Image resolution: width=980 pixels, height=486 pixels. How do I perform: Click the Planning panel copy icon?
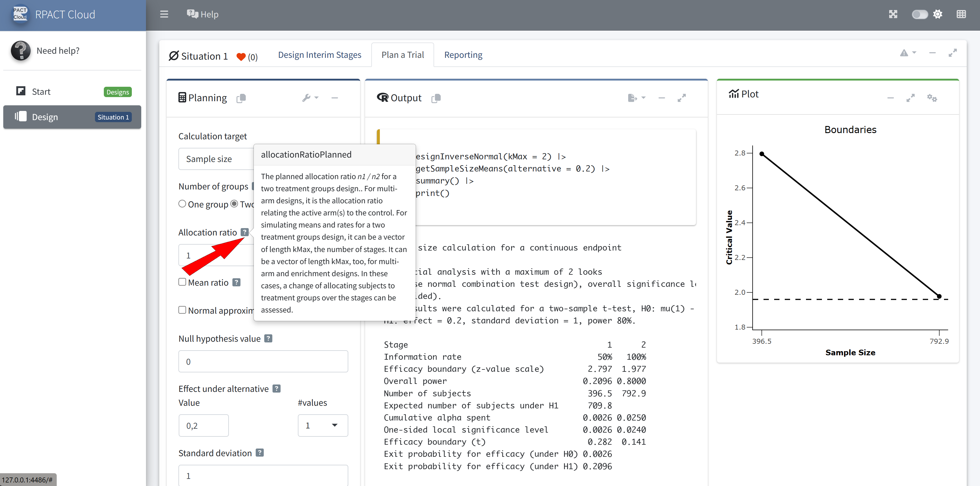click(x=241, y=98)
